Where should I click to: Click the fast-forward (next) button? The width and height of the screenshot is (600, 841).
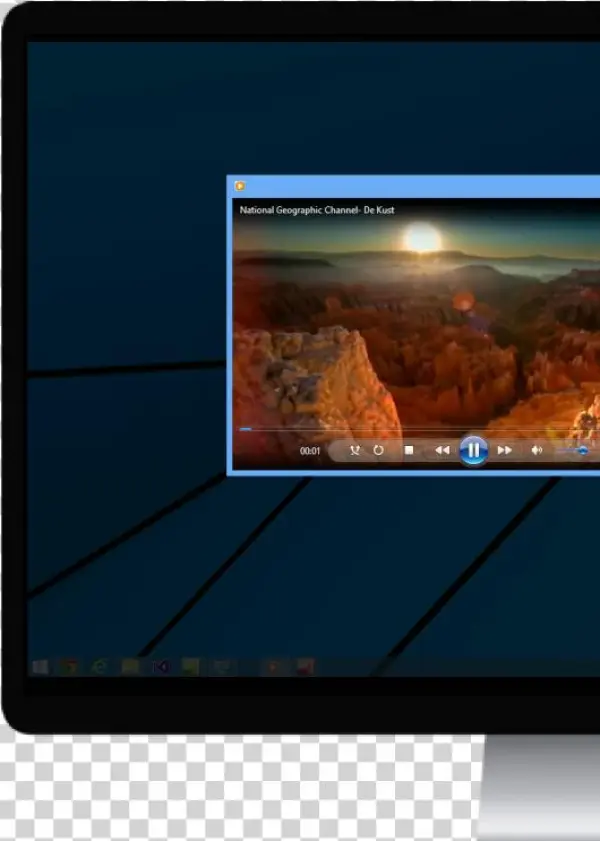(x=505, y=451)
